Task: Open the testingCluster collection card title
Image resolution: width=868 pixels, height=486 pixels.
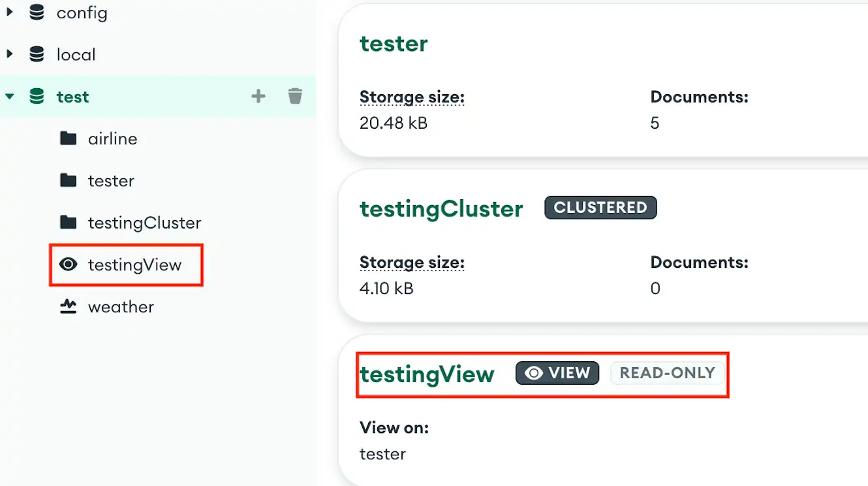Action: point(441,208)
